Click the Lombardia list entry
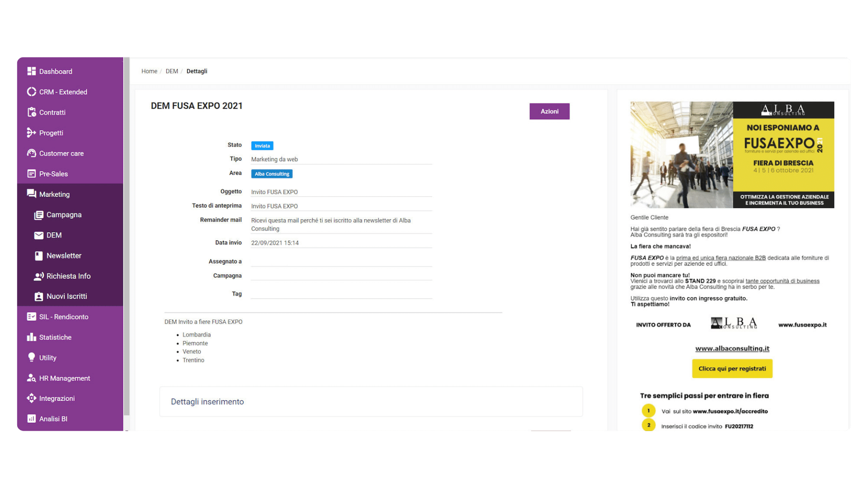The height and width of the screenshot is (488, 868). click(x=197, y=335)
